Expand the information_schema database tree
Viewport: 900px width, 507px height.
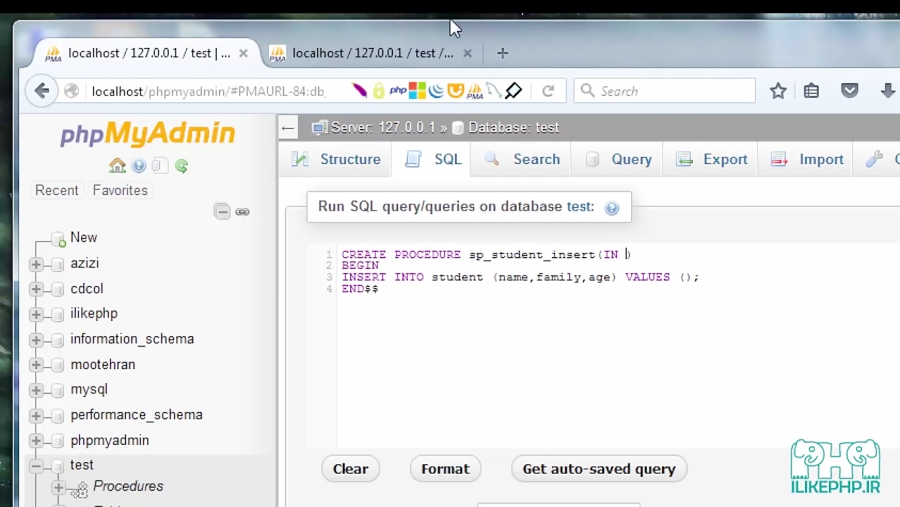[37, 340]
